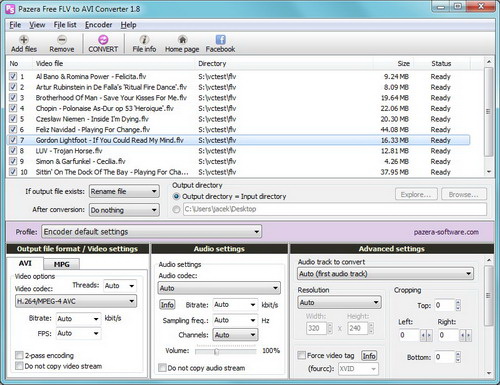Select row 'LUV - Trojan Horse.flv'
This screenshot has height=385, width=500.
pos(239,151)
